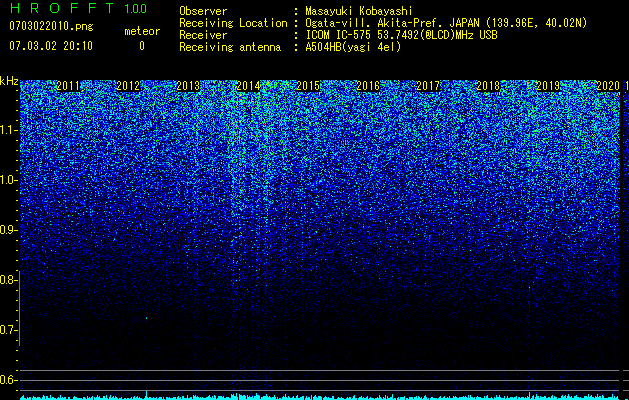The image size is (629, 400).
Task: Click the 2013 time marker
Action: click(x=188, y=86)
